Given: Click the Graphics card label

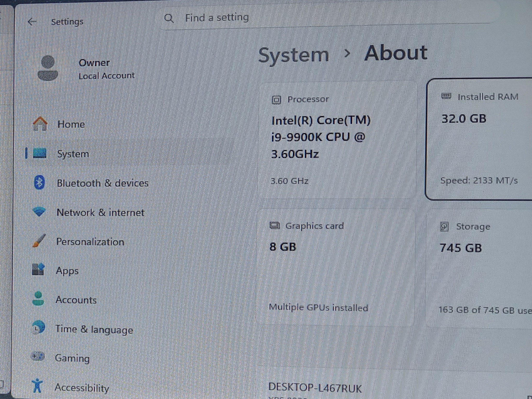Looking at the screenshot, I should (314, 226).
